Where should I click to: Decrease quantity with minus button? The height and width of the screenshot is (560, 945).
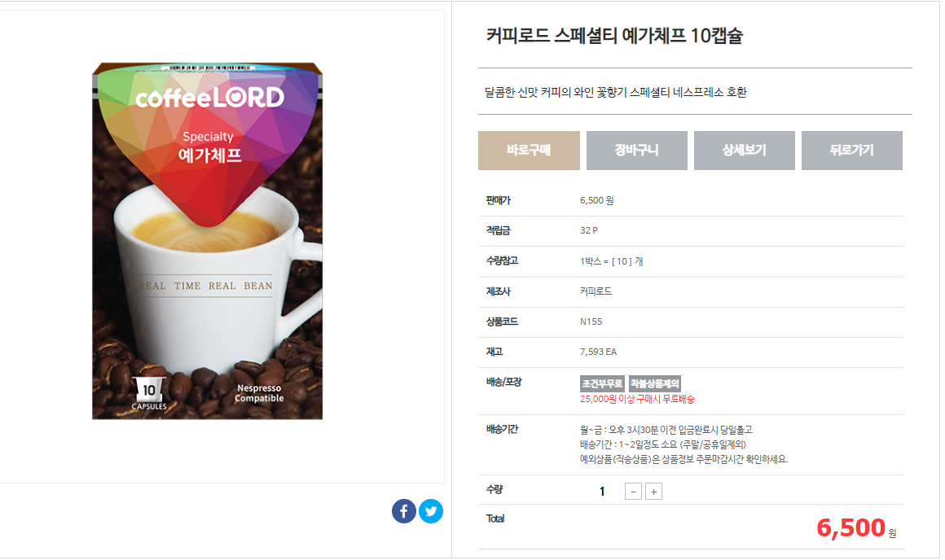pyautogui.click(x=633, y=492)
